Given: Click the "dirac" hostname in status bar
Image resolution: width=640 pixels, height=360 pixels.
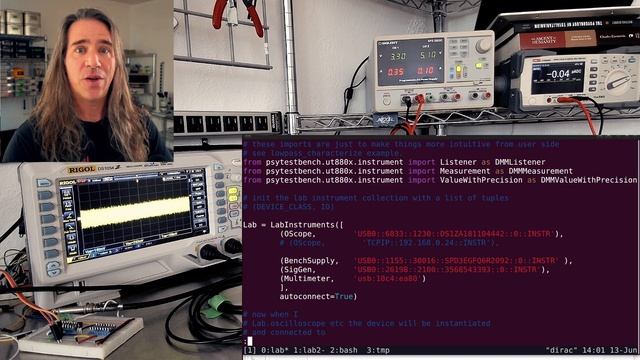Looking at the screenshot, I should [561, 350].
